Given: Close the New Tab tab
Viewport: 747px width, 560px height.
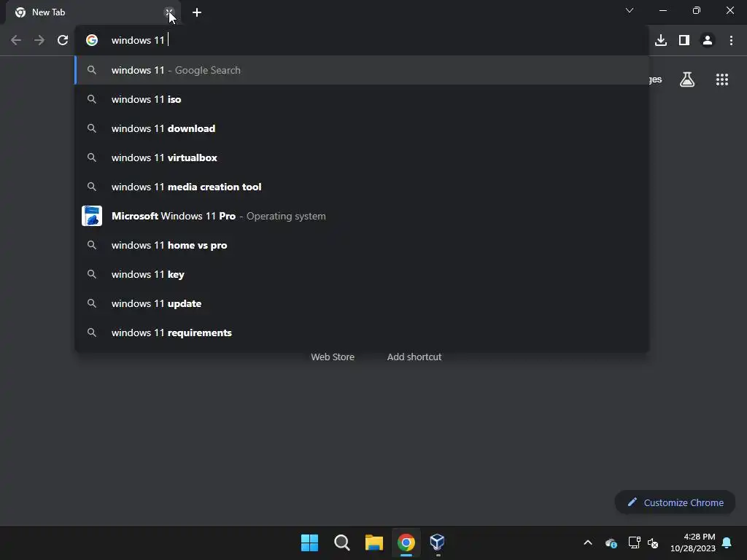Looking at the screenshot, I should [x=169, y=12].
